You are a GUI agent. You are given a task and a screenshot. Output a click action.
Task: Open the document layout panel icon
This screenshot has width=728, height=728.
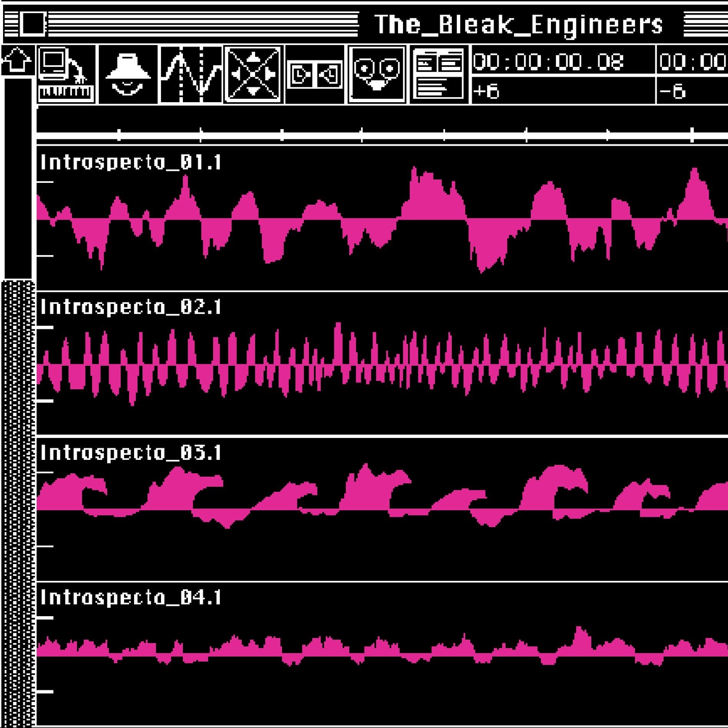(439, 75)
